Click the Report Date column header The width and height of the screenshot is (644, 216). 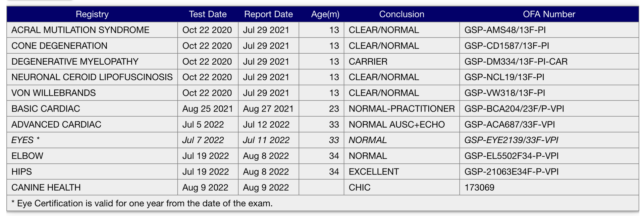point(268,14)
